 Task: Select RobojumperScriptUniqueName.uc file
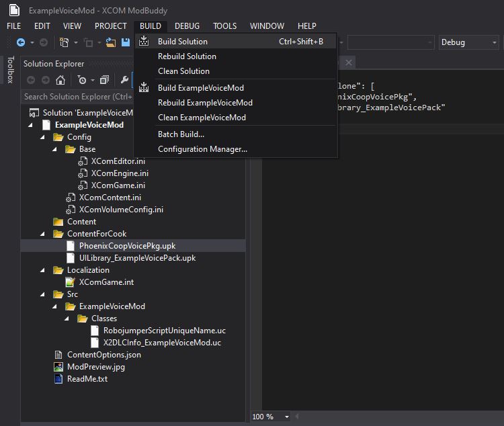[x=164, y=331]
